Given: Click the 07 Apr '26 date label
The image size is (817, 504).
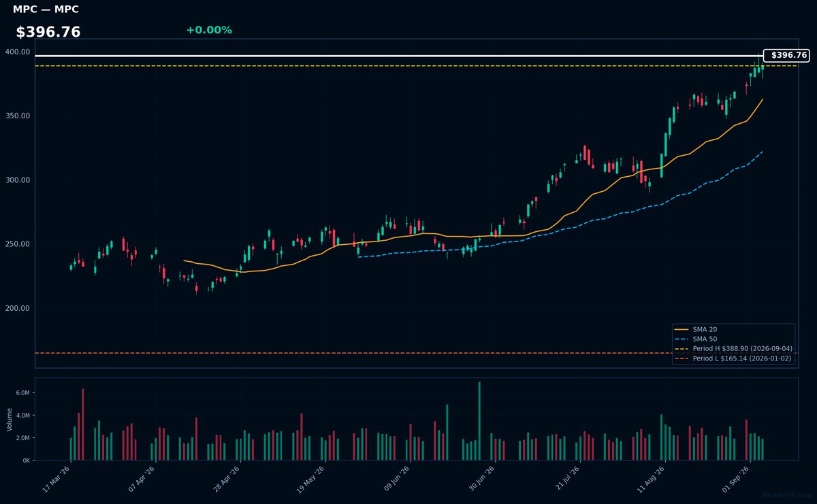Looking at the screenshot, I should pos(141,479).
